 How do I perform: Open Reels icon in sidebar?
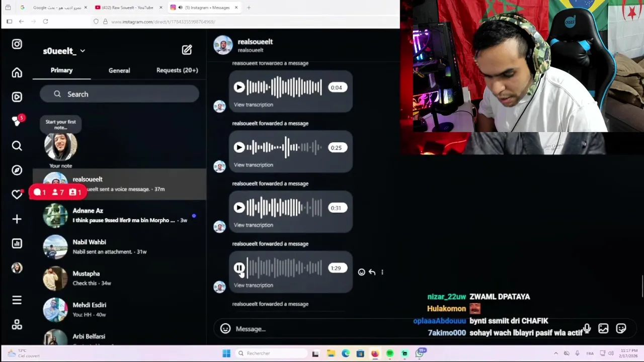click(x=17, y=97)
